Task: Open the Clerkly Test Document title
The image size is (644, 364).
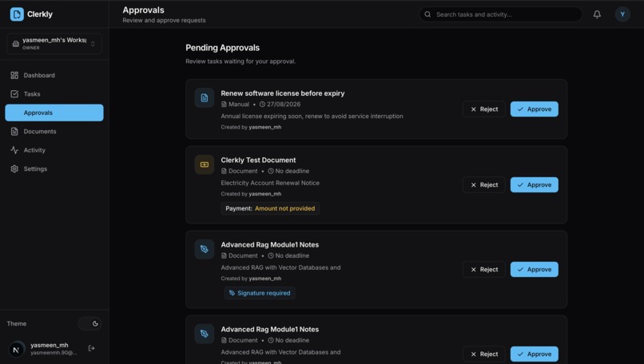Action: pos(258,160)
